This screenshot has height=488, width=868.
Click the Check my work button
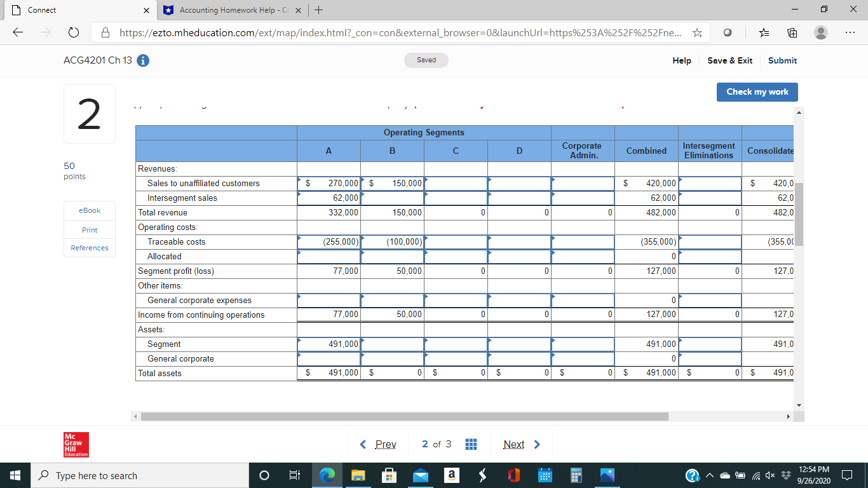coord(757,91)
